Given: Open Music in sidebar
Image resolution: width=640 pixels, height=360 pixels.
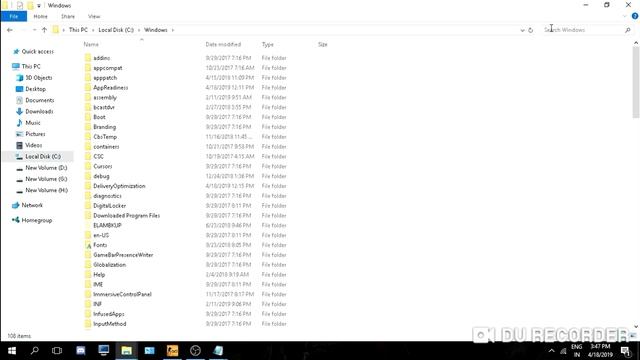Looking at the screenshot, I should pyautogui.click(x=33, y=122).
